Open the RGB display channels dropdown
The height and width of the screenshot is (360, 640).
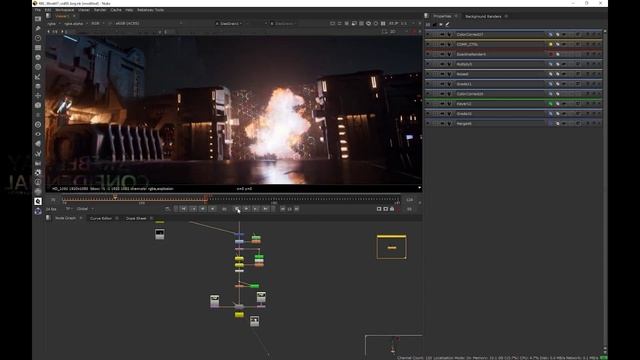coord(97,24)
